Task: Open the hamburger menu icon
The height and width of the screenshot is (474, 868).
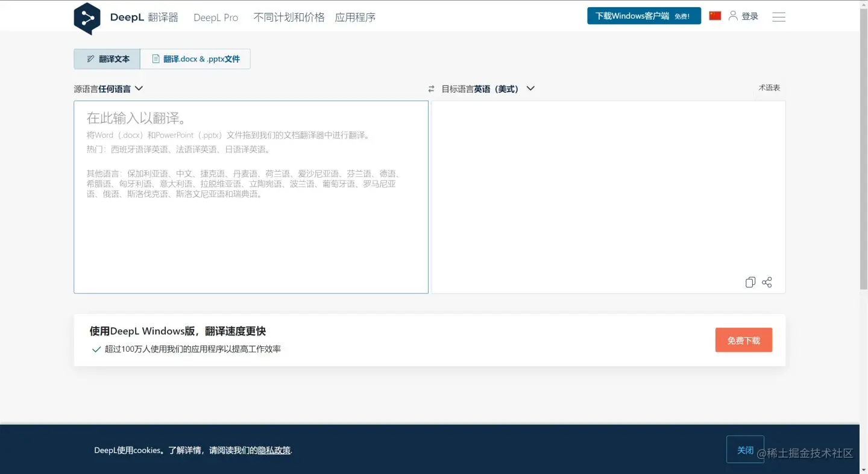Action: point(779,17)
